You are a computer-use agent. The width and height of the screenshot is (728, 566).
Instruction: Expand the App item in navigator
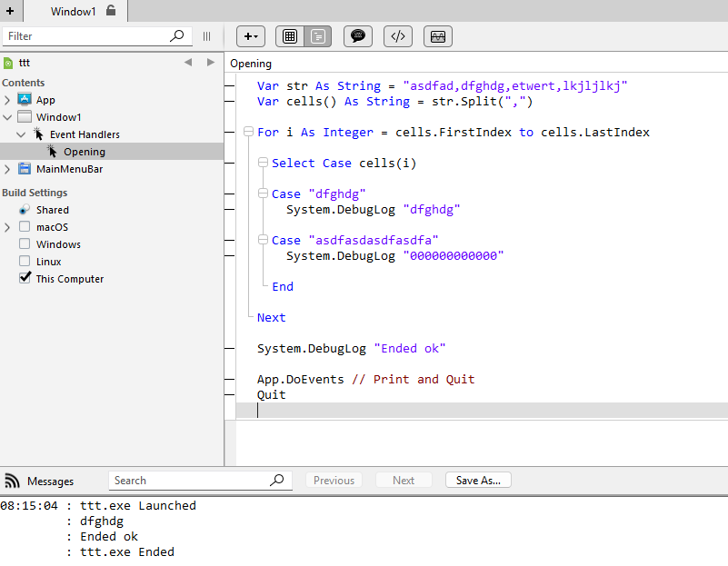point(7,100)
